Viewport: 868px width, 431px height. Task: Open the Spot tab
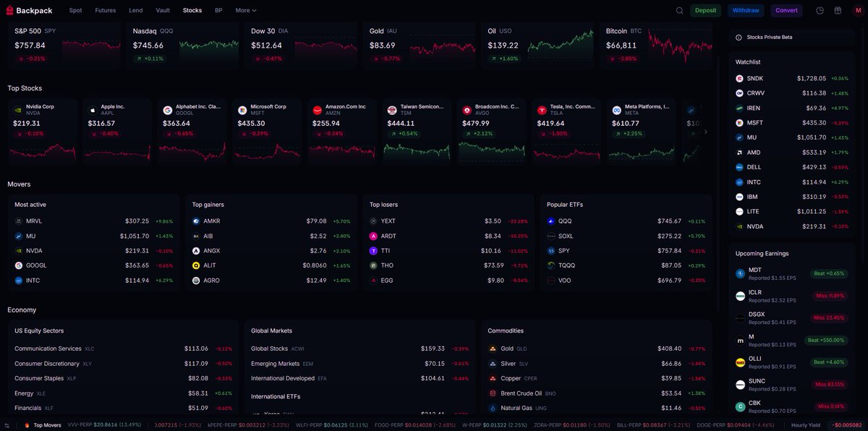tap(76, 10)
